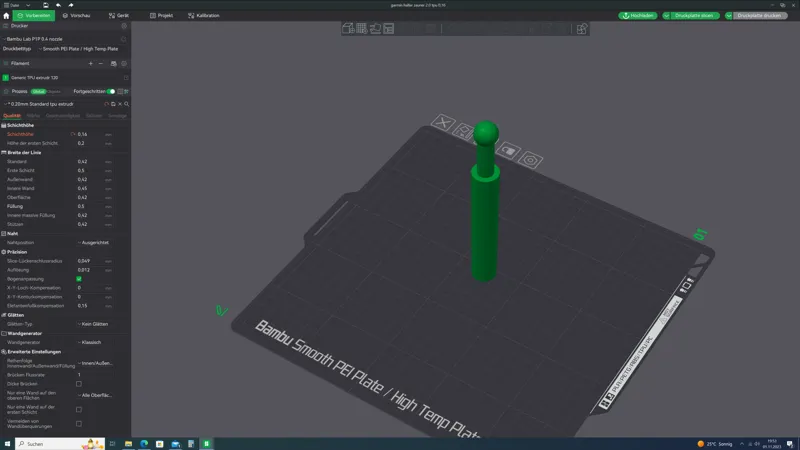
Task: Click the Windows Start button
Action: click(x=7, y=444)
